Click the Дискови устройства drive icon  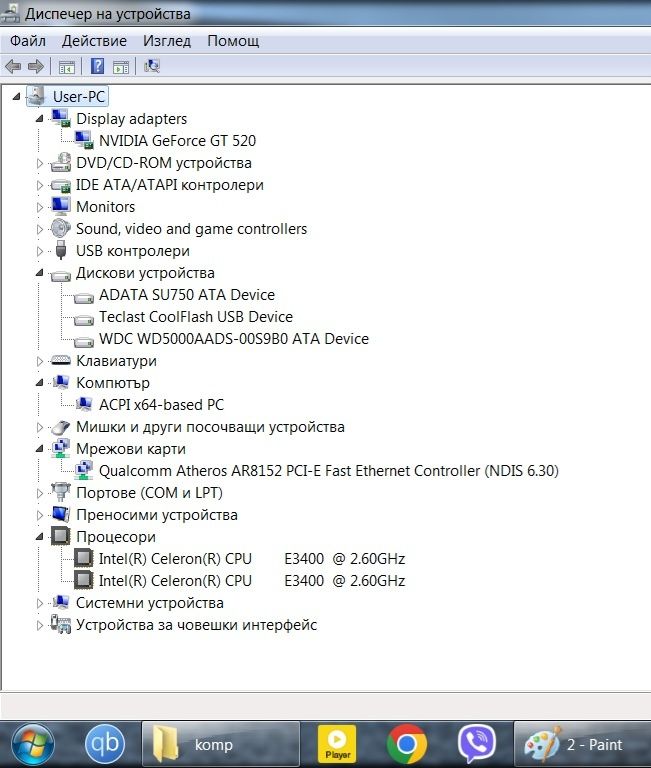click(x=61, y=275)
